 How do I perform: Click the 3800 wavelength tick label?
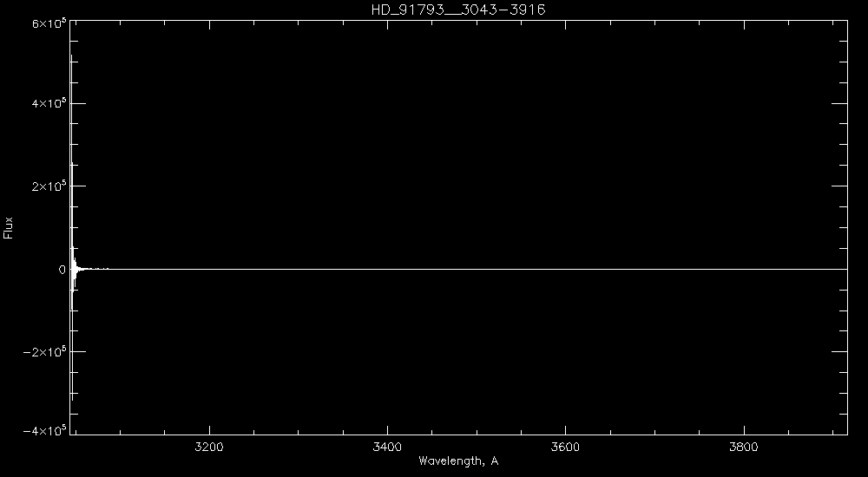744,447
